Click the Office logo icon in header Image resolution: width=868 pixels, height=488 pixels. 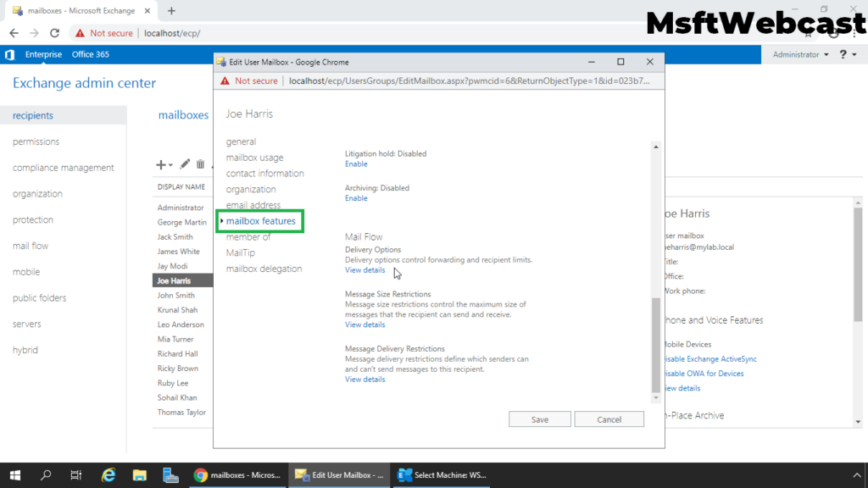point(9,54)
